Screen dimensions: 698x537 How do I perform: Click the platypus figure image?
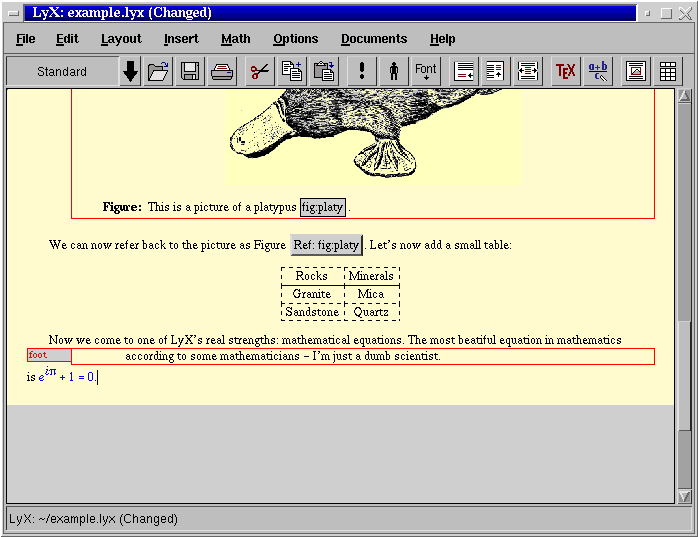coord(373,137)
